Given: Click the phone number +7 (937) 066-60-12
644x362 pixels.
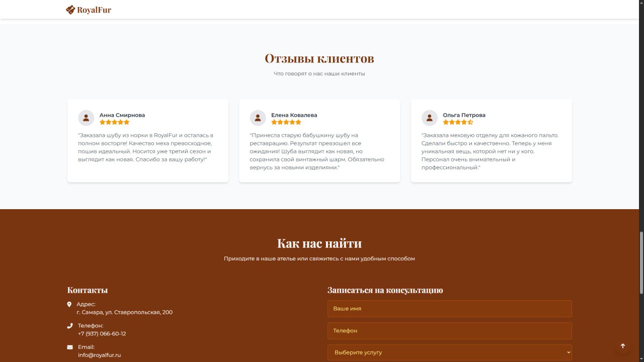Looking at the screenshot, I should coord(102,334).
